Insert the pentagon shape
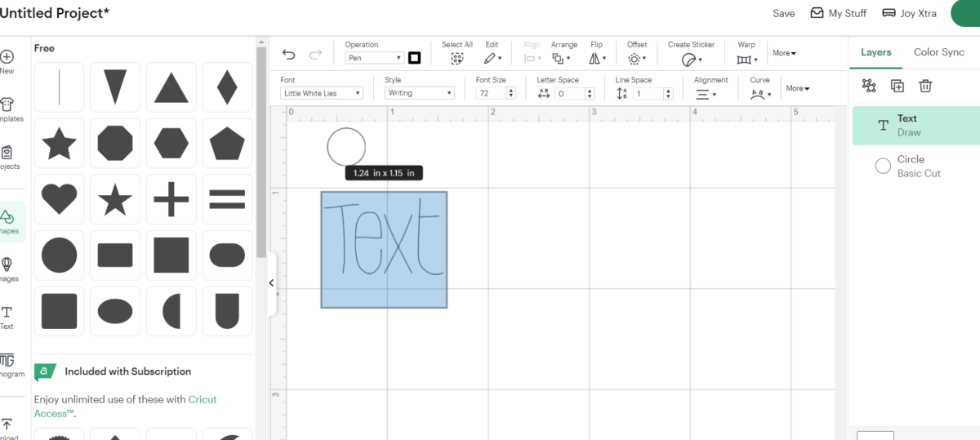Viewport: 980px width, 440px height. 227,144
